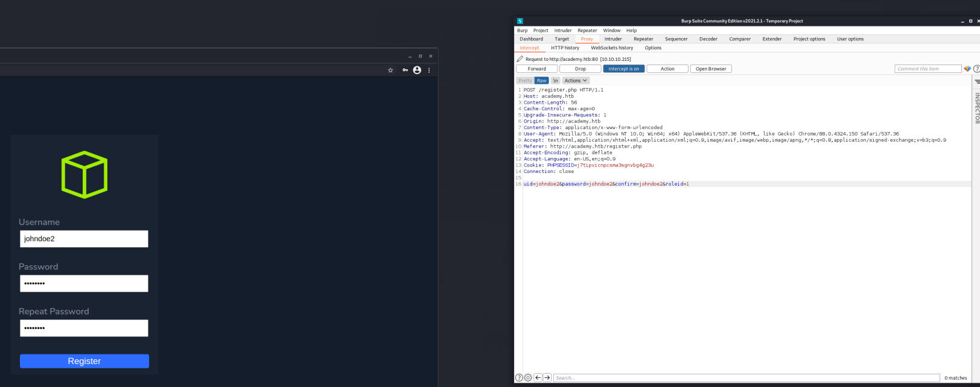
Task: Click the help icon beside search settings
Action: 519,378
